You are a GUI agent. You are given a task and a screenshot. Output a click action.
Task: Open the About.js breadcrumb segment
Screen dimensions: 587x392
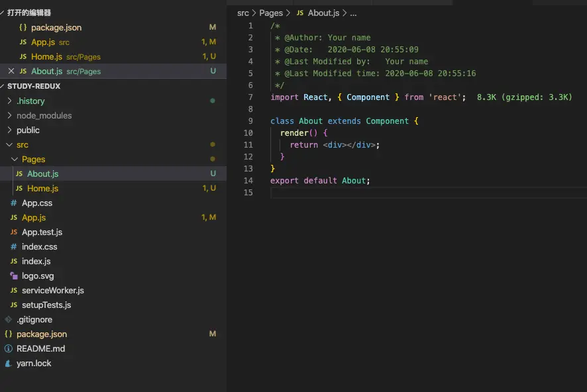point(323,13)
